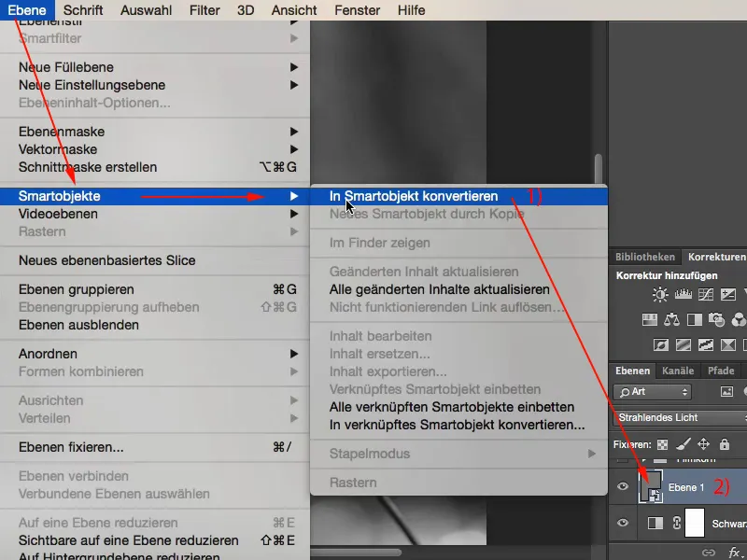Image resolution: width=747 pixels, height=560 pixels.
Task: Open the Fenster menu
Action: 358,10
